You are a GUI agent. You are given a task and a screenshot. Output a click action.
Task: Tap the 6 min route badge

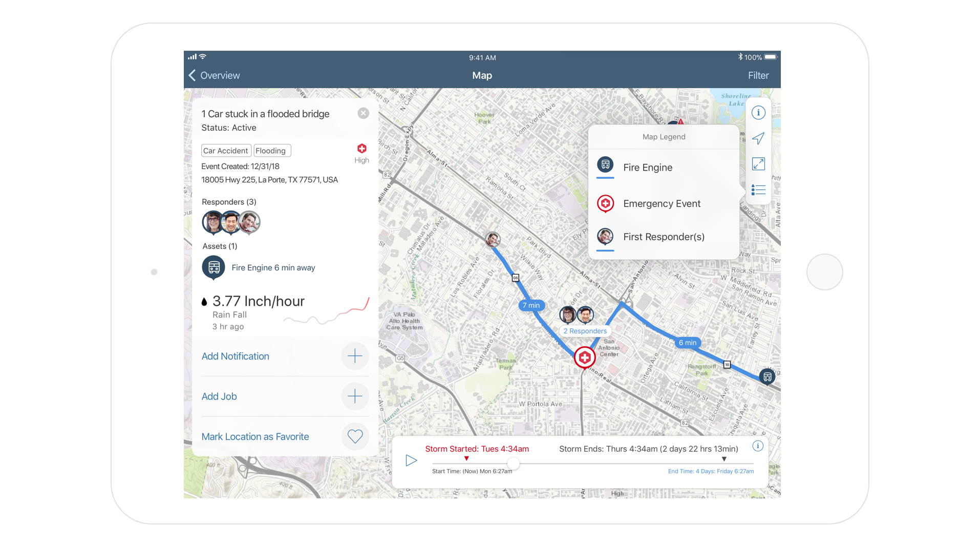point(687,343)
